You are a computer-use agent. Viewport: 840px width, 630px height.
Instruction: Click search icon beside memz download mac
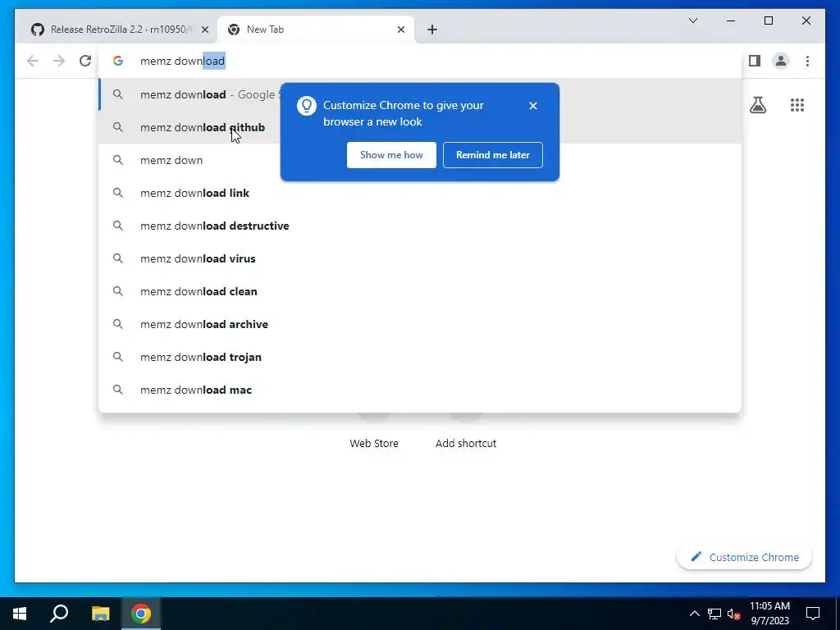(118, 390)
